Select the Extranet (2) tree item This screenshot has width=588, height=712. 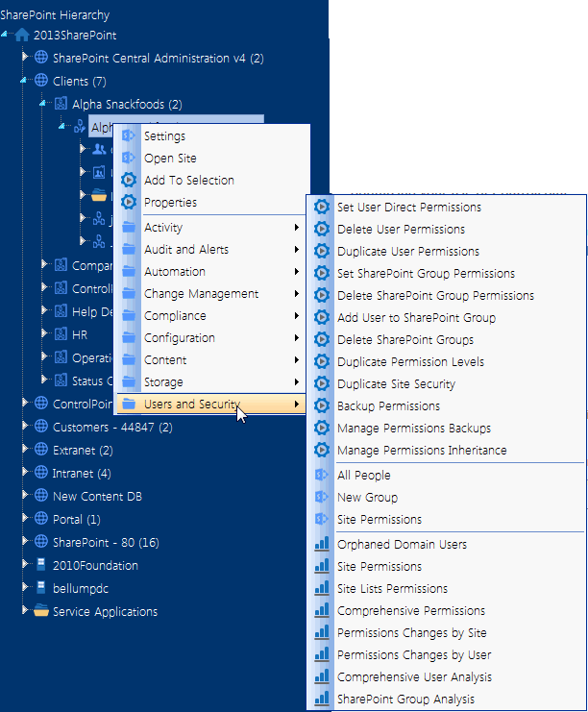coord(83,450)
